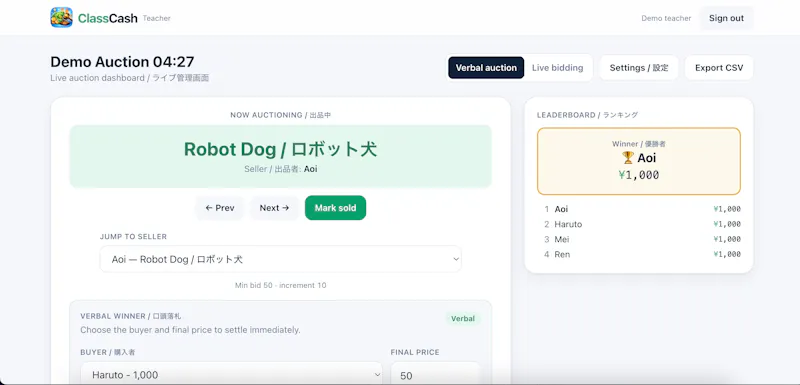Click the Seller / 出品者: Aoi text
The height and width of the screenshot is (385, 800).
coord(281,169)
